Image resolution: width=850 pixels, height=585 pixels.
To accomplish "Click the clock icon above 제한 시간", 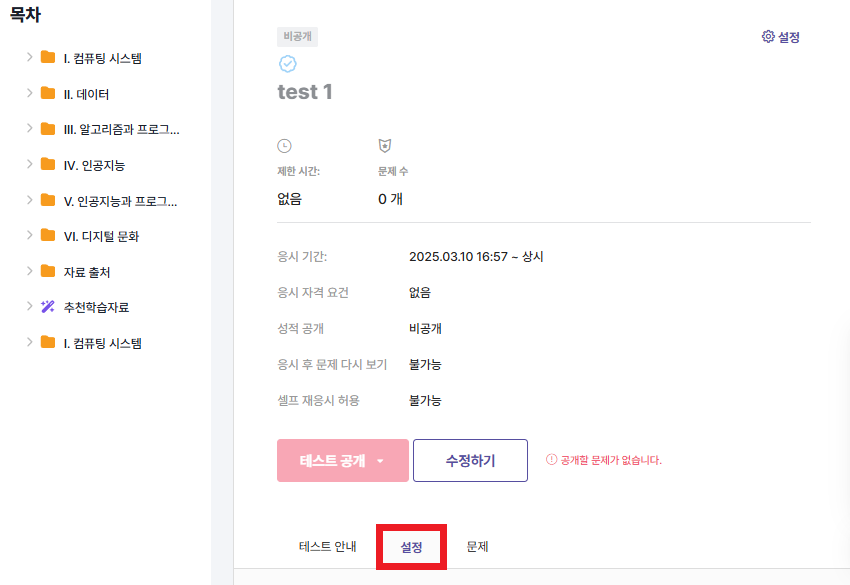I will pyautogui.click(x=284, y=146).
